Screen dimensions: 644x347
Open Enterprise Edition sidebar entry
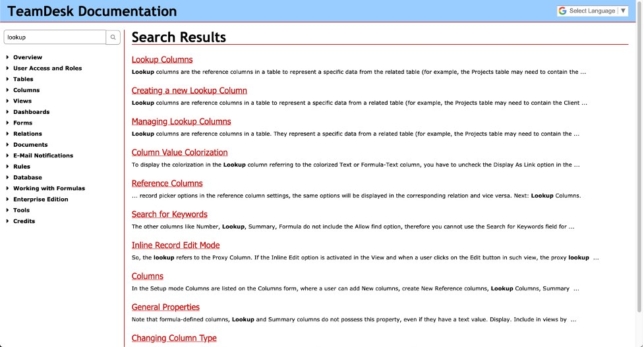click(x=40, y=200)
